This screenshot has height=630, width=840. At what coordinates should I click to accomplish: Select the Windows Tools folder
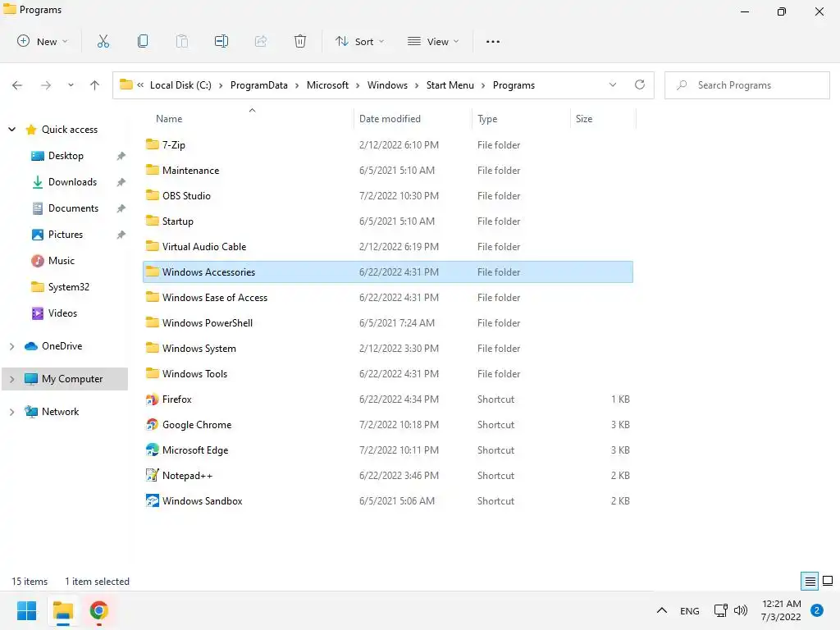tap(388, 374)
